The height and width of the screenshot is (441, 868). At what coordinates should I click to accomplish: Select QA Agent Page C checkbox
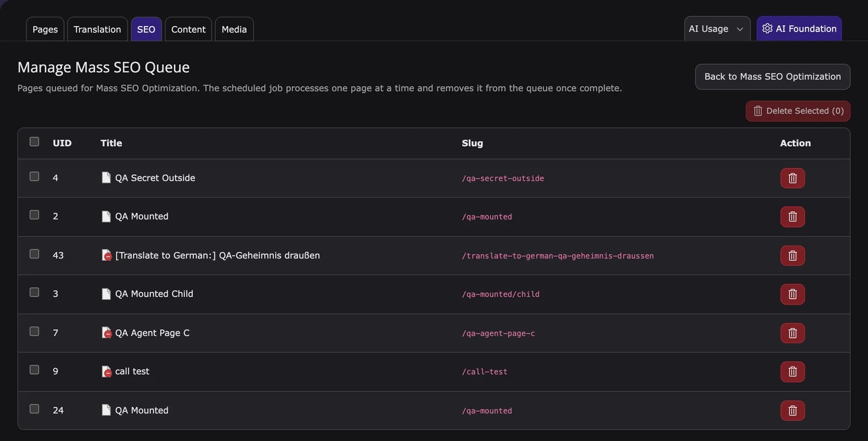pyautogui.click(x=34, y=331)
